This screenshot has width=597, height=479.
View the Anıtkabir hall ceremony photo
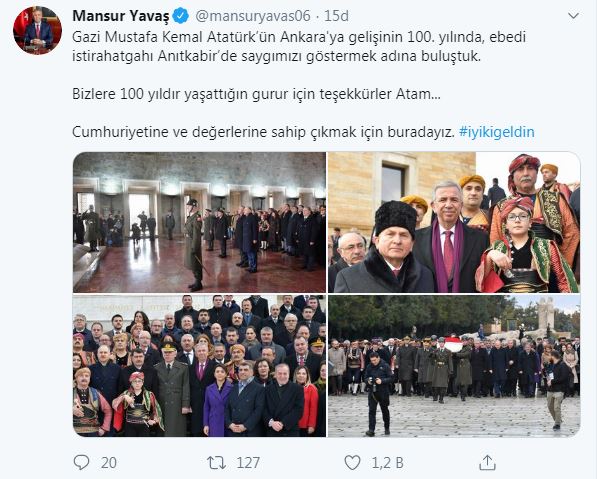200,222
